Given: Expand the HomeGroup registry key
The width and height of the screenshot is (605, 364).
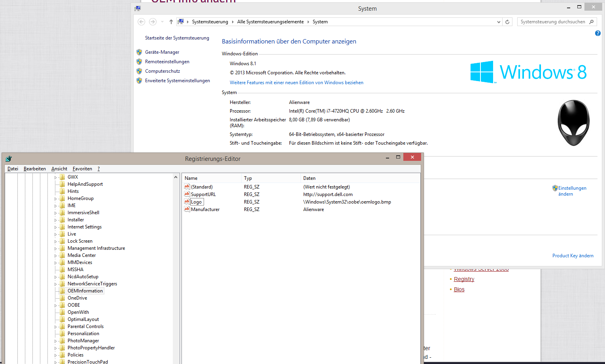Looking at the screenshot, I should pos(56,199).
